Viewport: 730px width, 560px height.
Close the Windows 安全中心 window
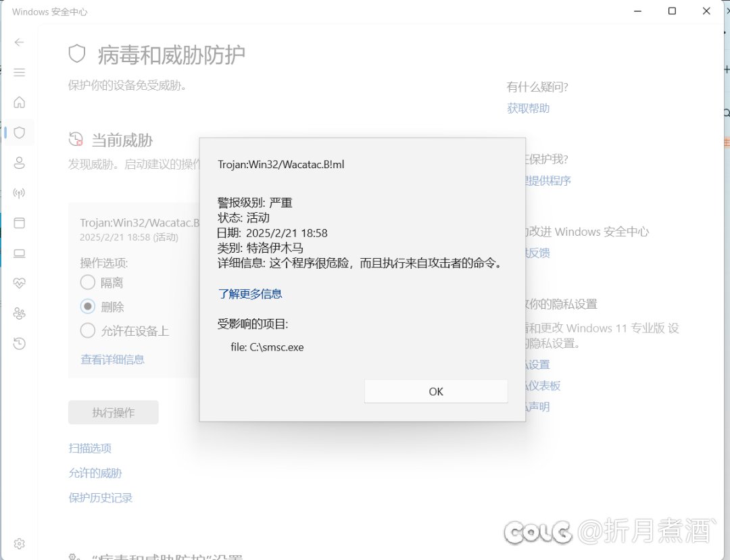(x=706, y=11)
